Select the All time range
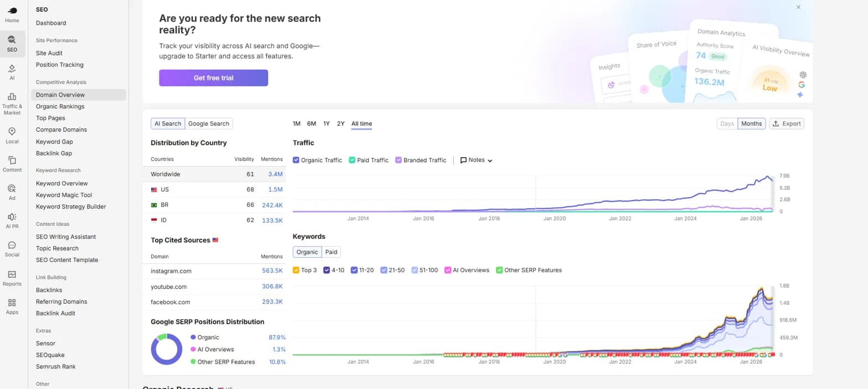This screenshot has width=868, height=389. point(361,123)
